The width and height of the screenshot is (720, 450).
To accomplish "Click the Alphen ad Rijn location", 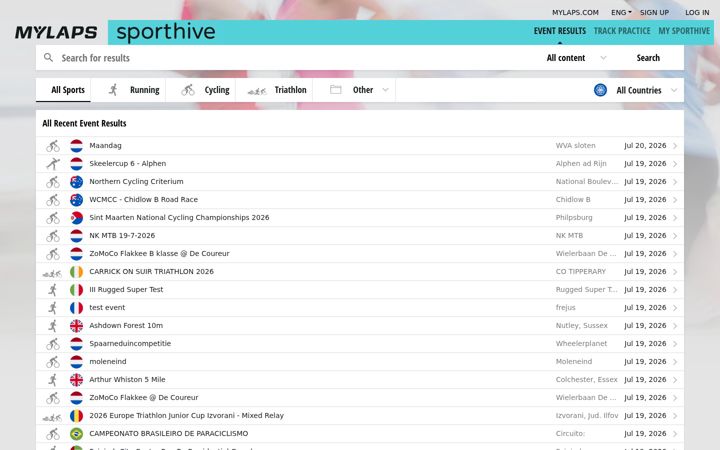I will click(581, 163).
